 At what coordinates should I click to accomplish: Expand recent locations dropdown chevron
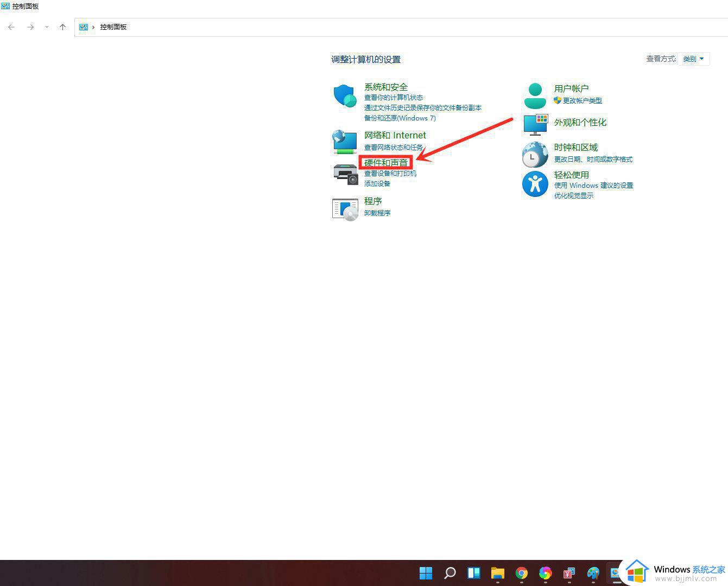[x=47, y=27]
